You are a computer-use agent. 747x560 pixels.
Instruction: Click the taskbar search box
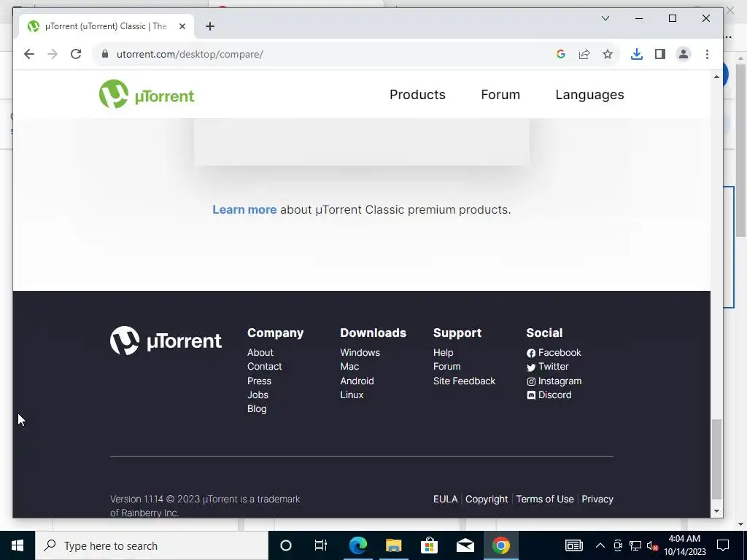[x=152, y=545]
